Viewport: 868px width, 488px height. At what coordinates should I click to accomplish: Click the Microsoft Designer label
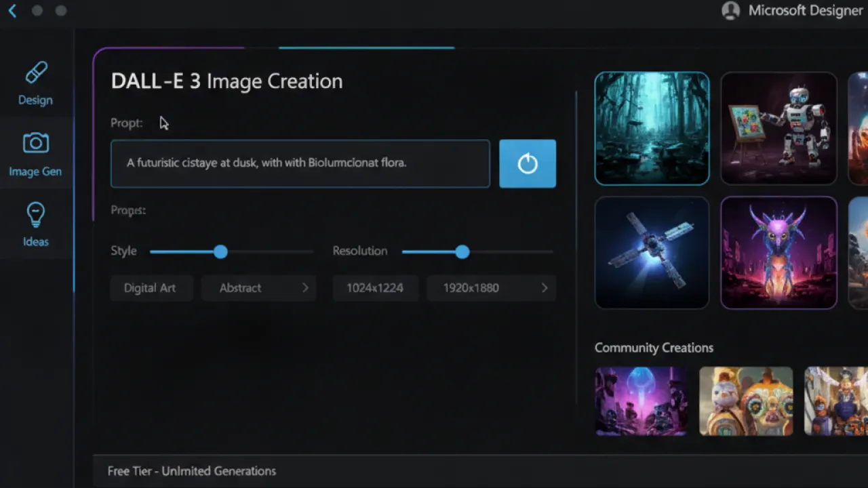pos(806,11)
